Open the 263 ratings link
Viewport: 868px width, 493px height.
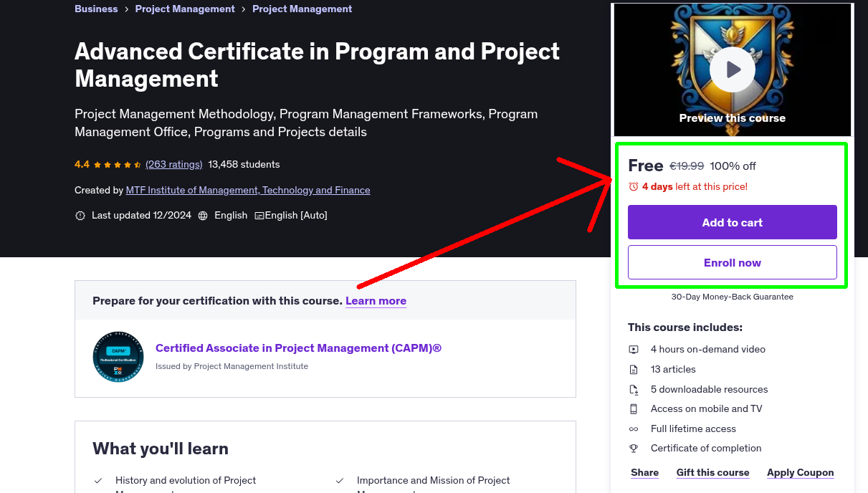[174, 164]
